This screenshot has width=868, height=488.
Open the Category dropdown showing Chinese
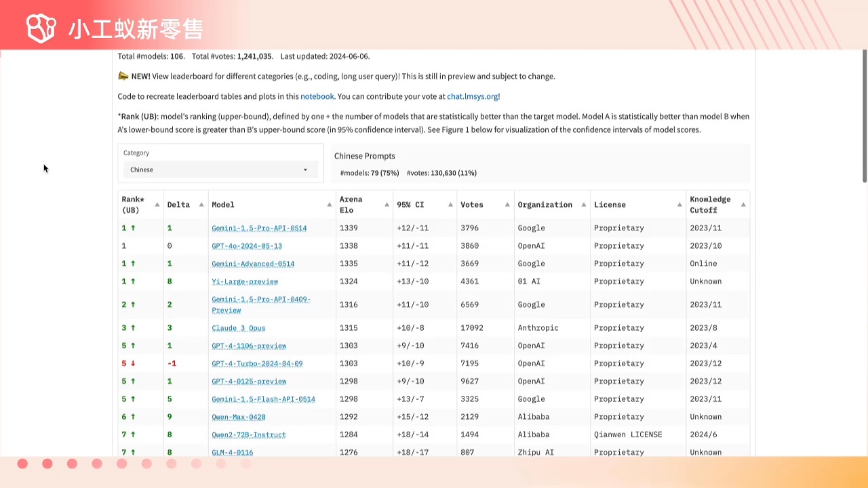click(220, 169)
